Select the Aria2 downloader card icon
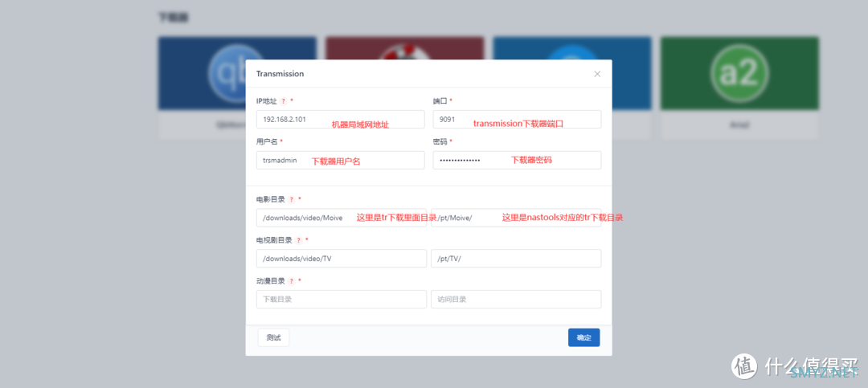Viewport: 868px width, 388px height. pyautogui.click(x=739, y=73)
